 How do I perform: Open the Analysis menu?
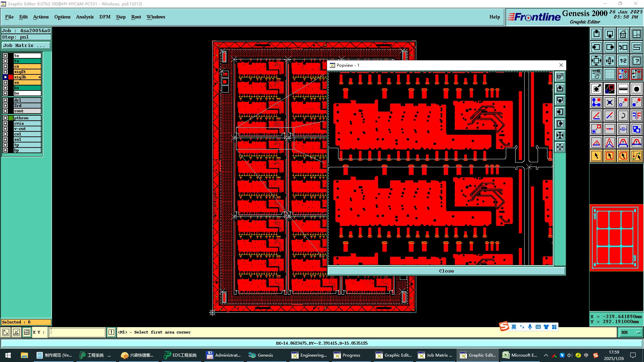point(85,17)
